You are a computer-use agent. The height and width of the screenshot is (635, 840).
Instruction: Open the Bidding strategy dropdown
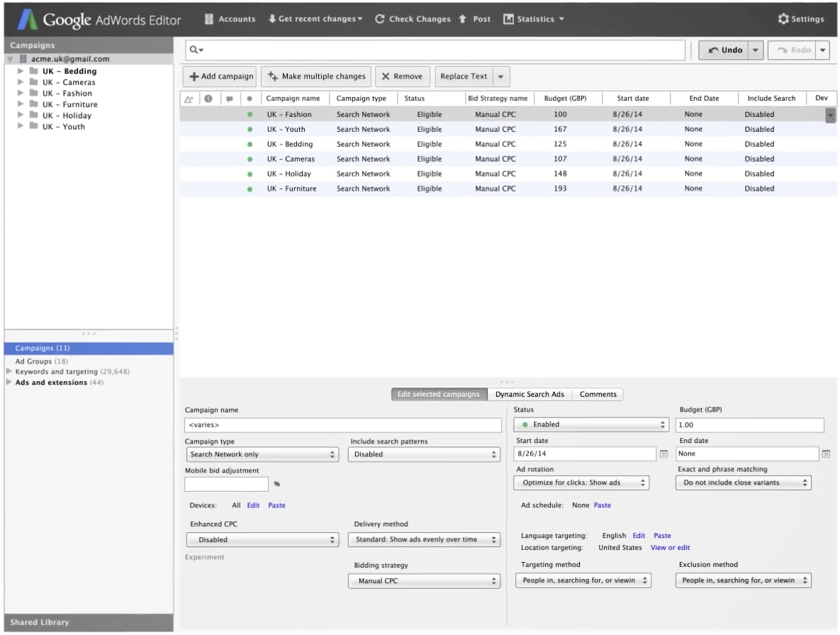point(424,581)
